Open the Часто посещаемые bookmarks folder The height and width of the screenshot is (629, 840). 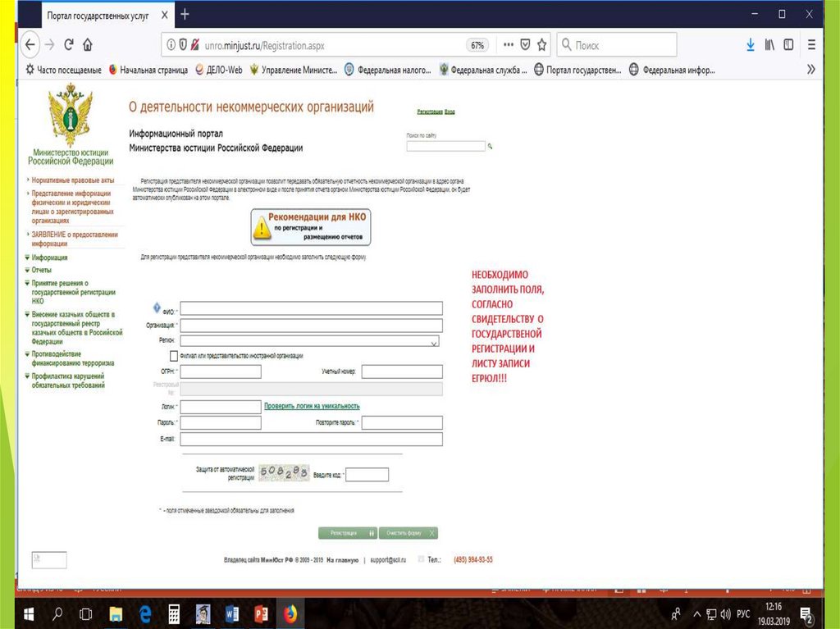pyautogui.click(x=64, y=70)
